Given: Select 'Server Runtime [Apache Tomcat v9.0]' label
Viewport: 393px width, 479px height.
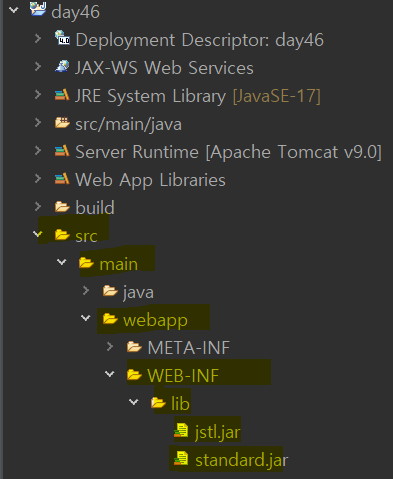Looking at the screenshot, I should point(228,152).
